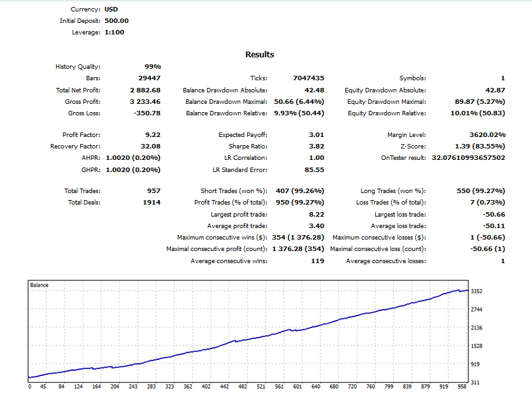Click Short Trades value 407 (99.26%)
532x402 pixels.
point(300,191)
